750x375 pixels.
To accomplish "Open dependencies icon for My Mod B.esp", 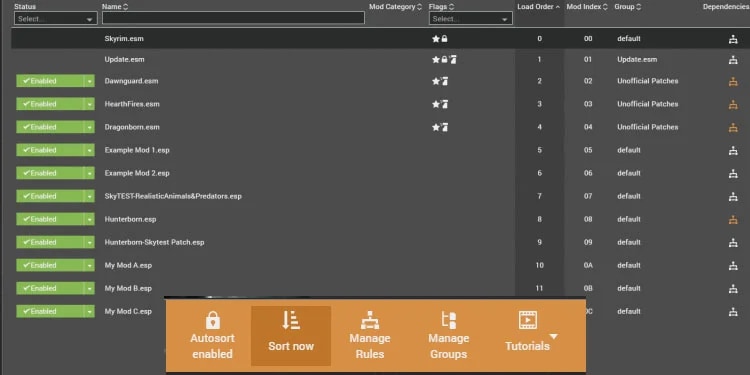I will coord(733,288).
